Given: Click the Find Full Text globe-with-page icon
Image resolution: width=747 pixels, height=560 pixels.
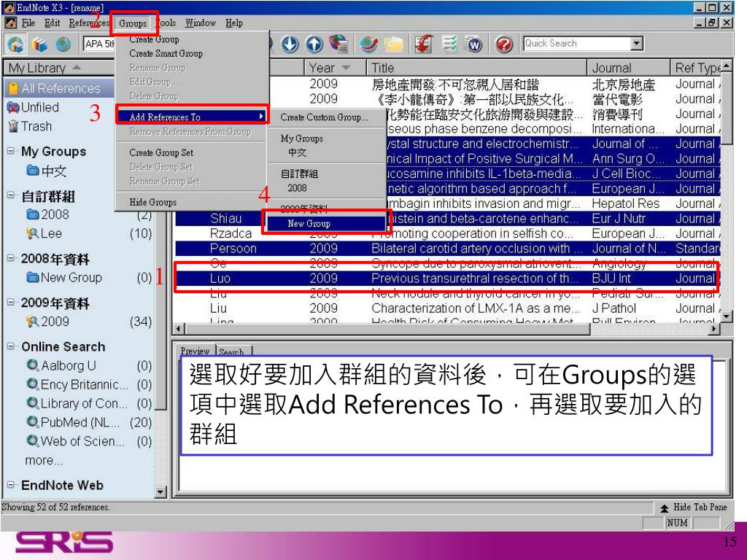Looking at the screenshot, I should point(338,44).
